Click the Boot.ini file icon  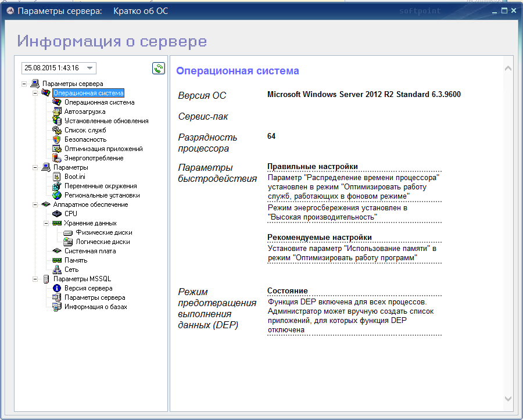pos(57,177)
